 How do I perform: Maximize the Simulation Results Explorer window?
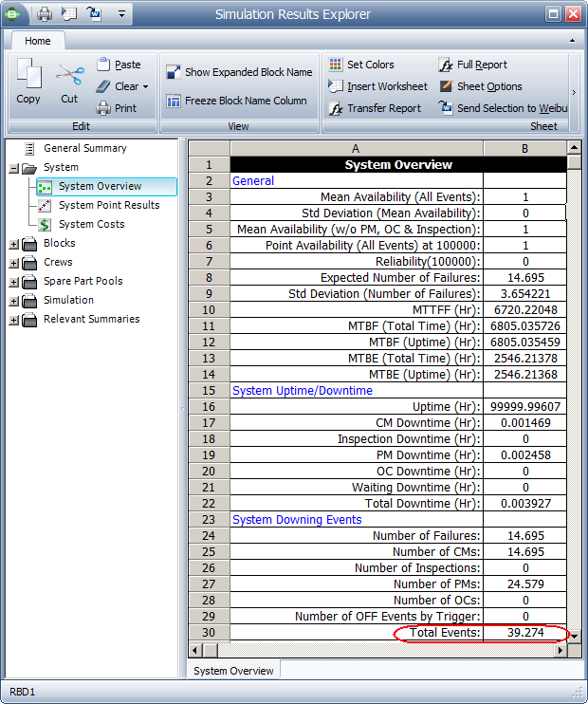(x=553, y=14)
